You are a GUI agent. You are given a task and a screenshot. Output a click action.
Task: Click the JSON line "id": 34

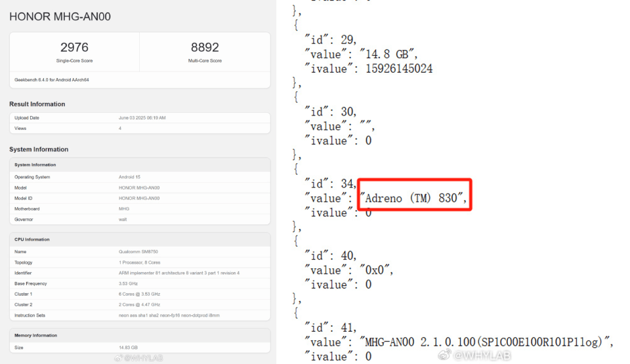[330, 184]
